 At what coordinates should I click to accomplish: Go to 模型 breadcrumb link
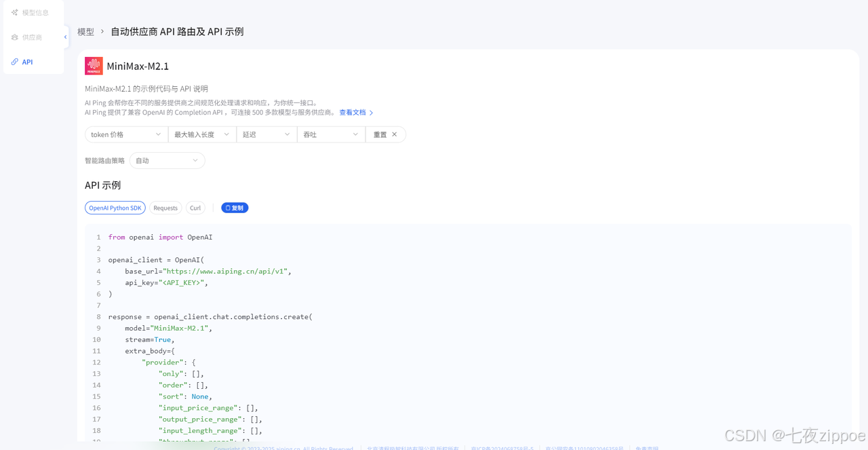click(x=86, y=32)
